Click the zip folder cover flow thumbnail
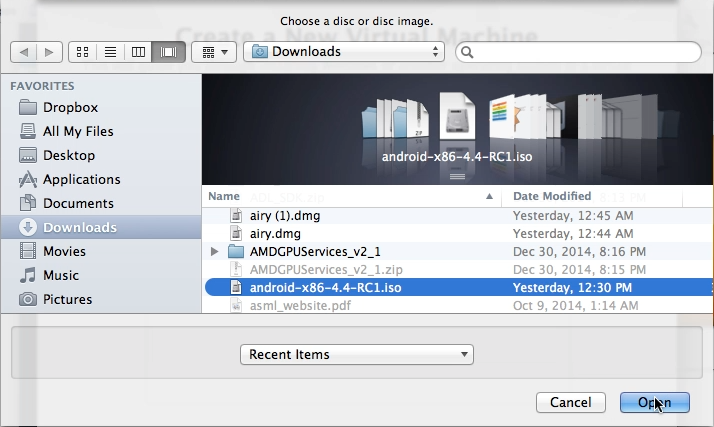Screen dimensions: 714x427 tap(417, 119)
